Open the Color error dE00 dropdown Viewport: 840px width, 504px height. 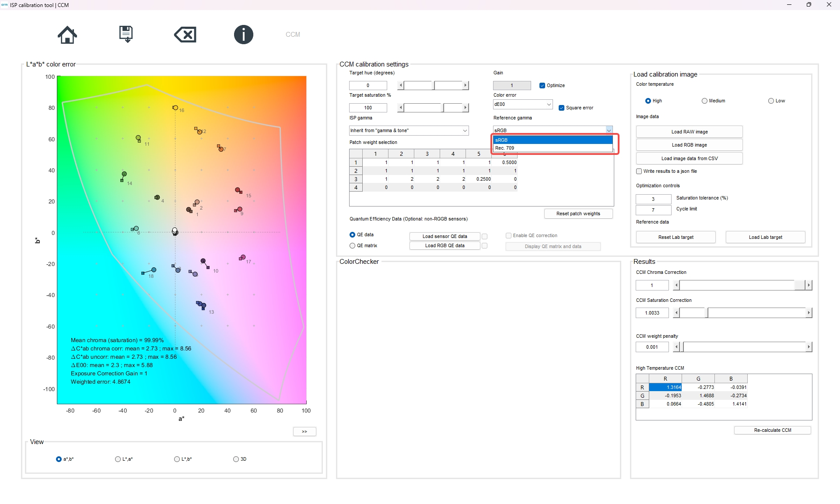[x=523, y=105]
